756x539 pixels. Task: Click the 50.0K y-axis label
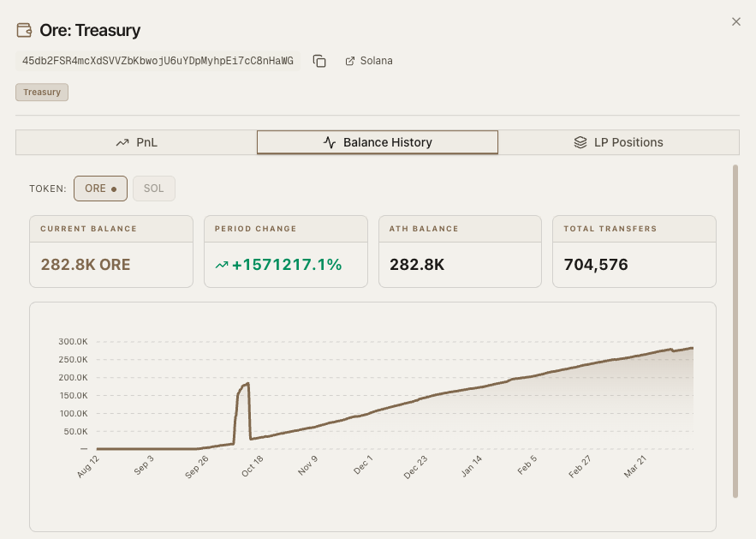(75, 431)
